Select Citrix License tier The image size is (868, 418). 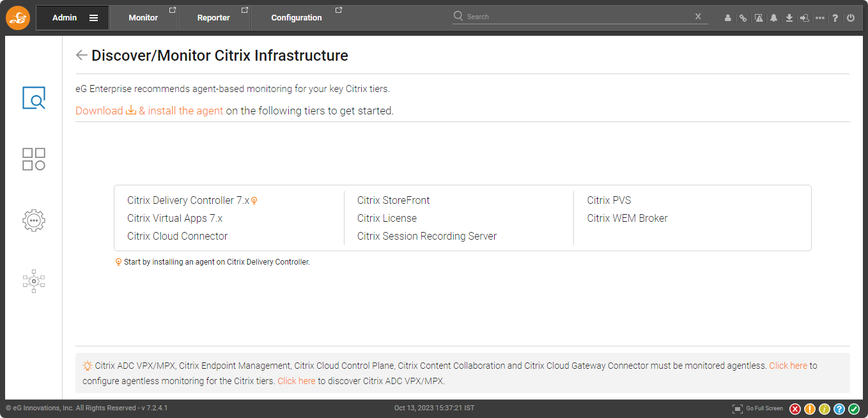[x=387, y=218]
